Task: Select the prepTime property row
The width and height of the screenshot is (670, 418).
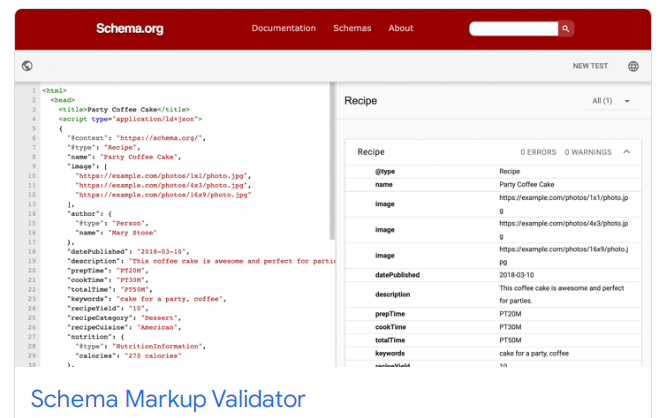Action: pyautogui.click(x=493, y=314)
